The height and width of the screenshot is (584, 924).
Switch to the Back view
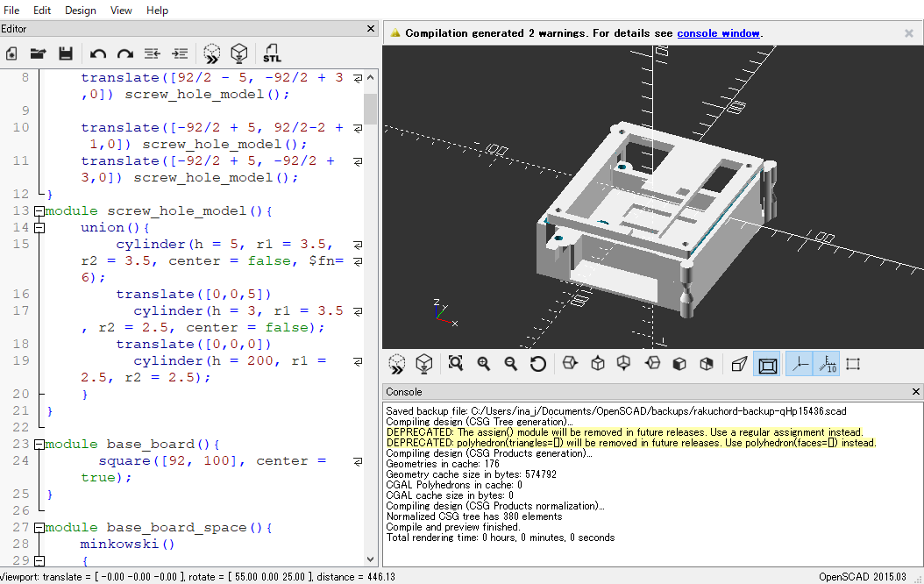[707, 364]
